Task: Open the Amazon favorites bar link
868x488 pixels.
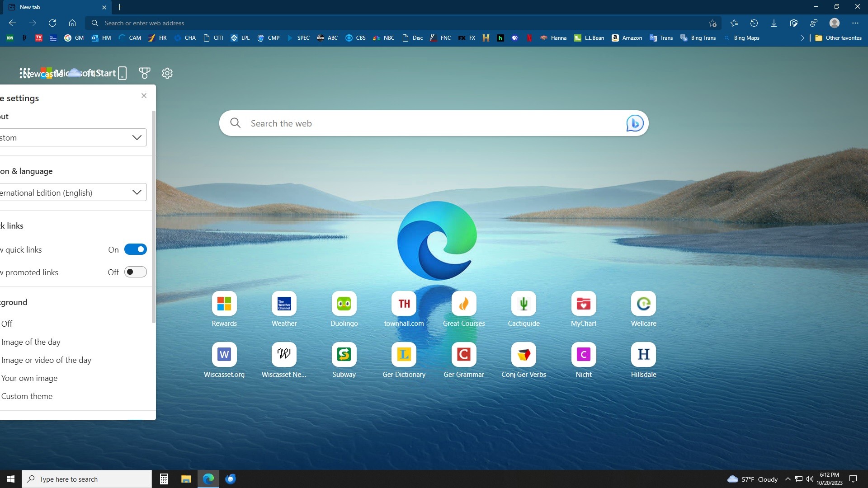Action: (x=627, y=38)
